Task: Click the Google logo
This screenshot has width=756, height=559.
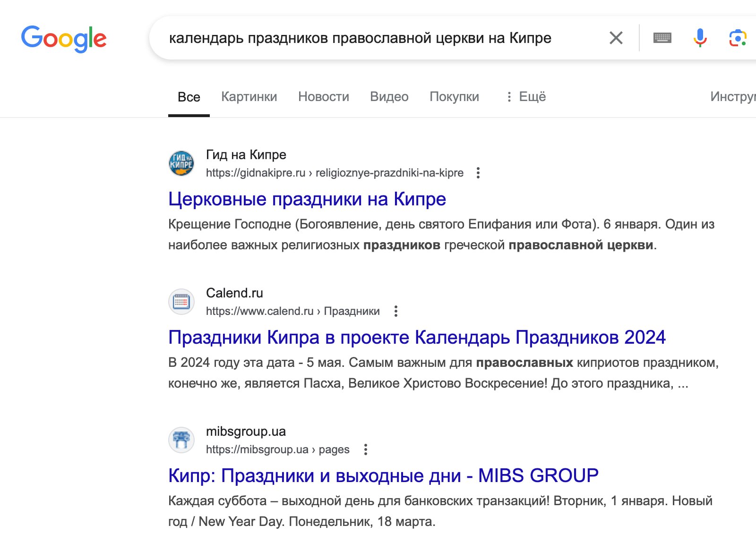Action: [64, 38]
